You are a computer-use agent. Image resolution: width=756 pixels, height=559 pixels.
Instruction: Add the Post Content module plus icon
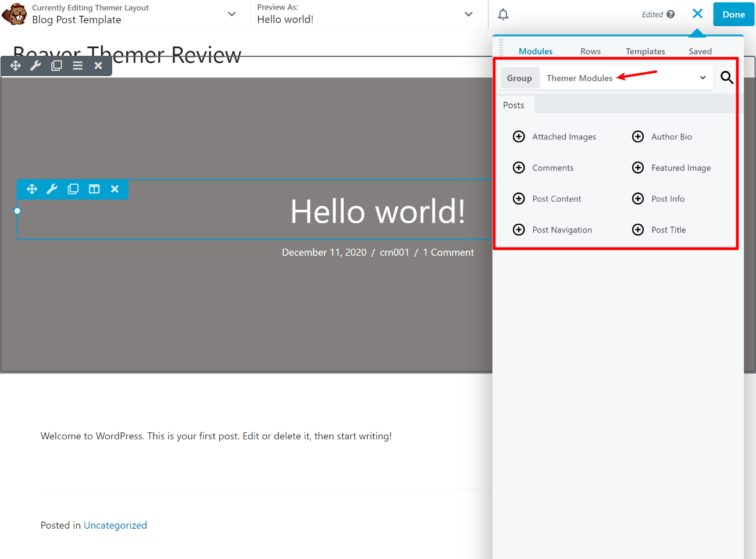519,199
